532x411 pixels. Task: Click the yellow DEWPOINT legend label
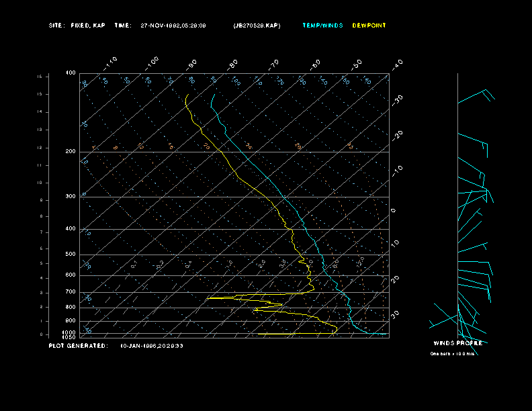point(369,26)
